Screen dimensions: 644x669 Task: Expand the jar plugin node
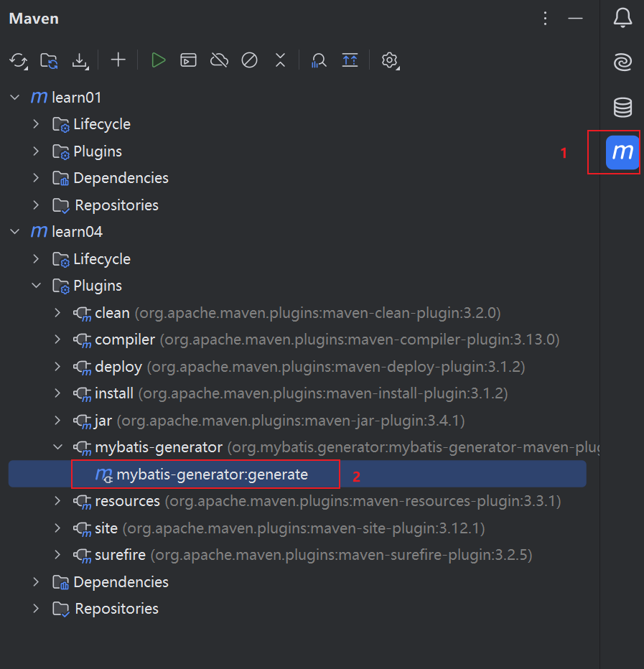(57, 420)
